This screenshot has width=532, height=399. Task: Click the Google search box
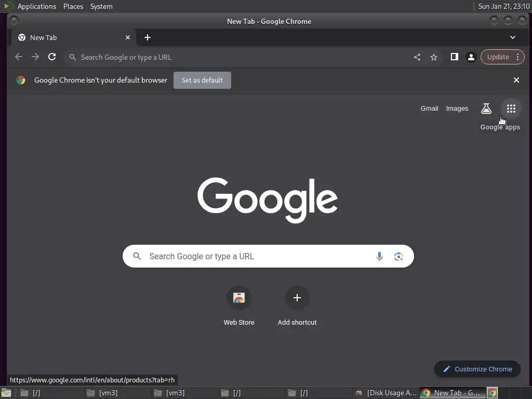click(268, 256)
